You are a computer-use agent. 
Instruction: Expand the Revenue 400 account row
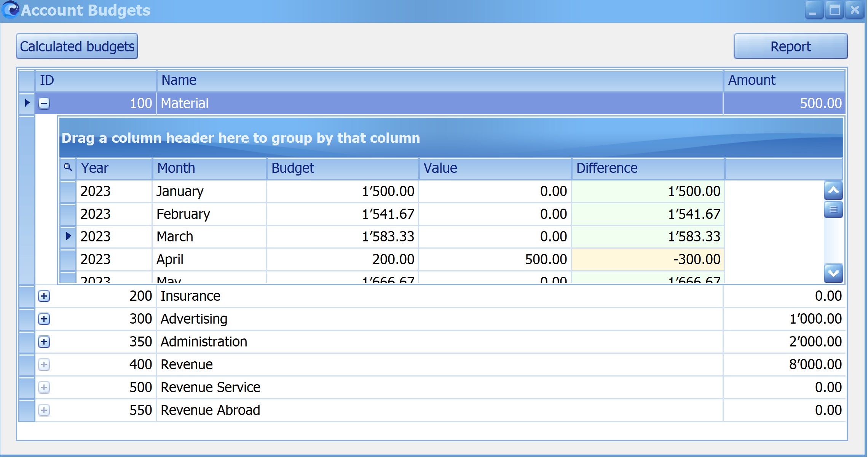pos(44,365)
